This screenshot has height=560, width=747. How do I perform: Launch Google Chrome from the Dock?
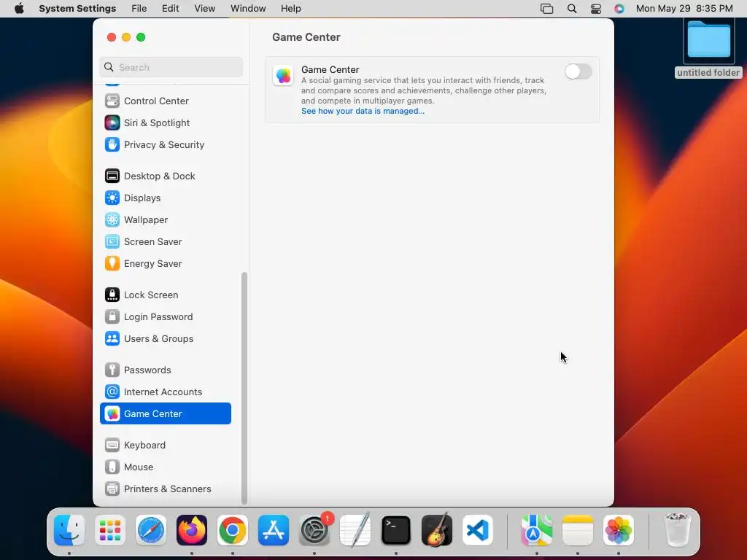coord(233,530)
